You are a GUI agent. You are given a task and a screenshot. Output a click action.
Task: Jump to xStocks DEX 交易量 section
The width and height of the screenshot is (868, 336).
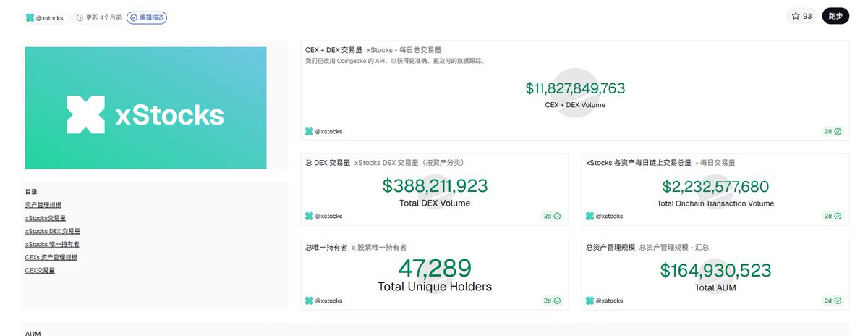coord(53,231)
